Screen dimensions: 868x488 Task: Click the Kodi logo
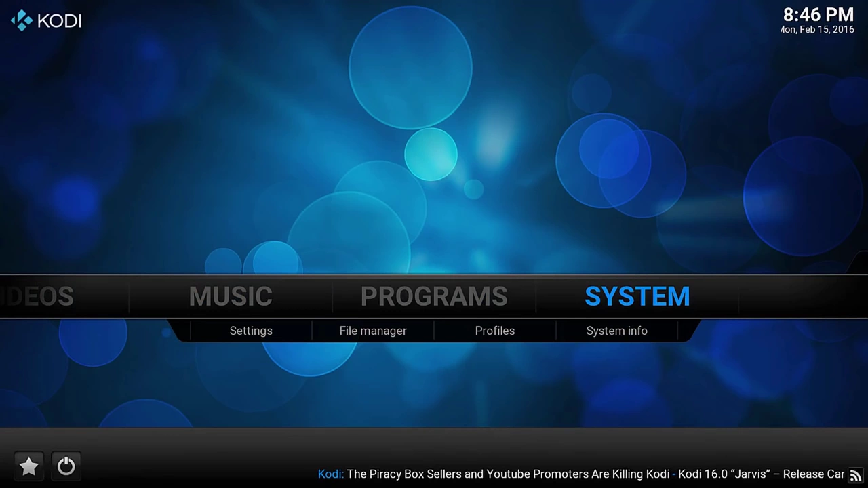coord(46,20)
